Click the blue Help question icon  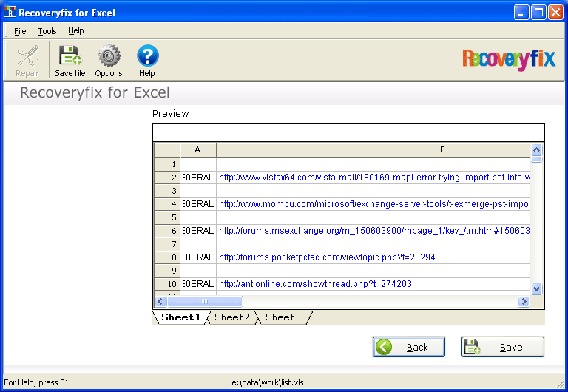point(147,55)
